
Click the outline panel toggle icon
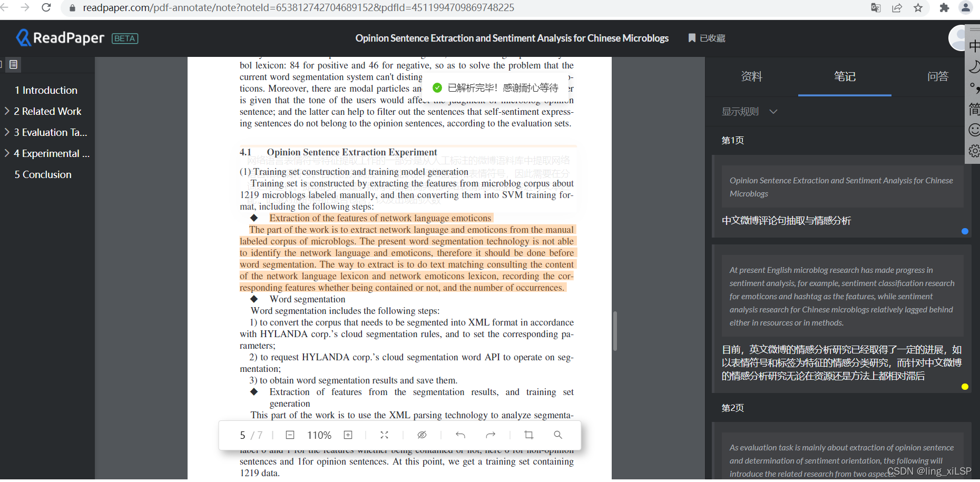pos(14,64)
